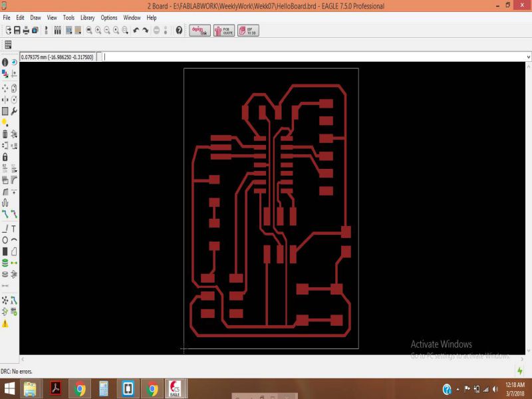
Task: Expand the command history dropdown arrow
Action: [x=528, y=57]
